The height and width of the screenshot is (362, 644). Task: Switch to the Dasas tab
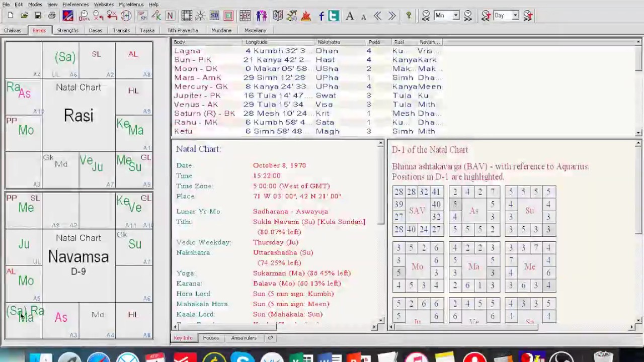pyautogui.click(x=96, y=30)
